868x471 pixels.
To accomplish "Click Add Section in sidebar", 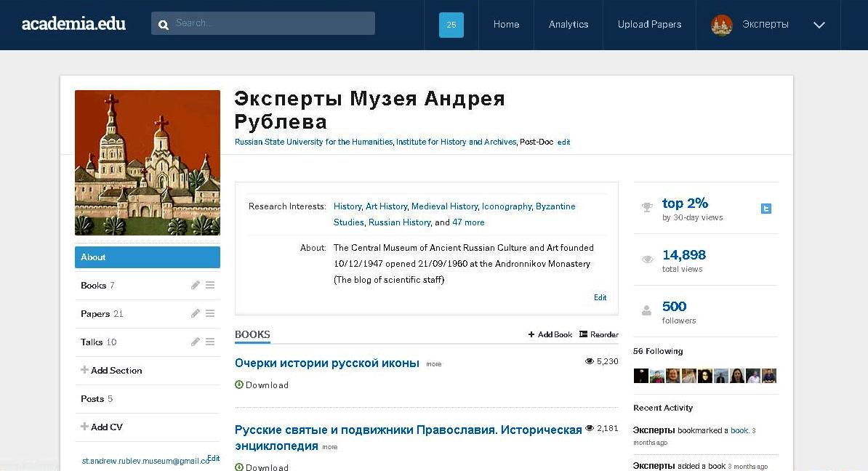I will coord(111,370).
